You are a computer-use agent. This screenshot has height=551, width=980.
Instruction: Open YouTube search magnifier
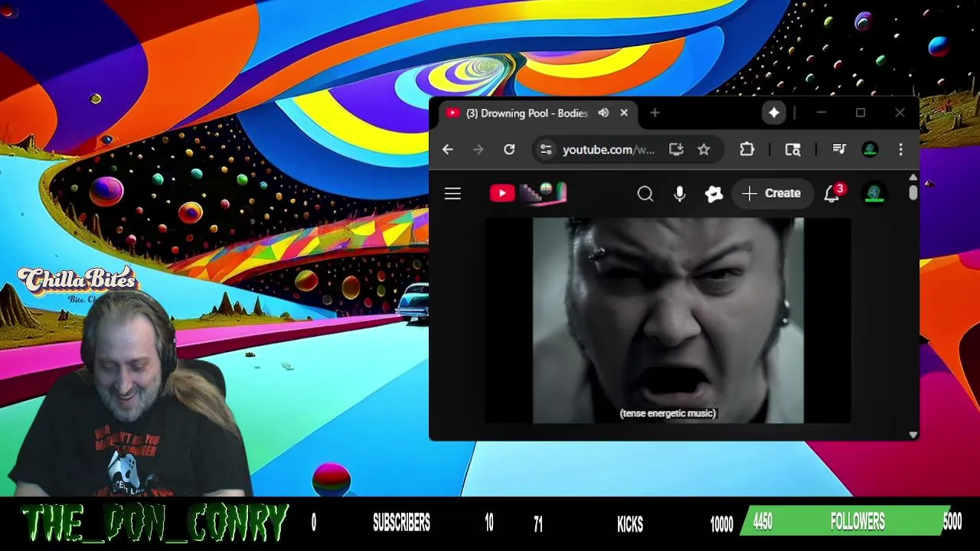coord(645,194)
